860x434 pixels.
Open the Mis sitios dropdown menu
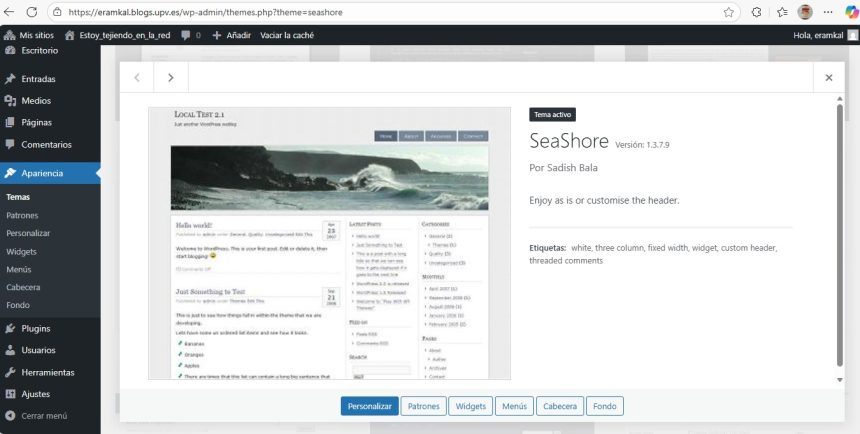tap(28, 35)
